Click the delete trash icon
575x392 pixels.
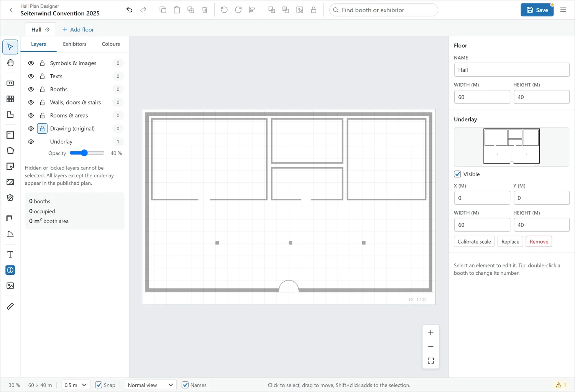coord(205,10)
